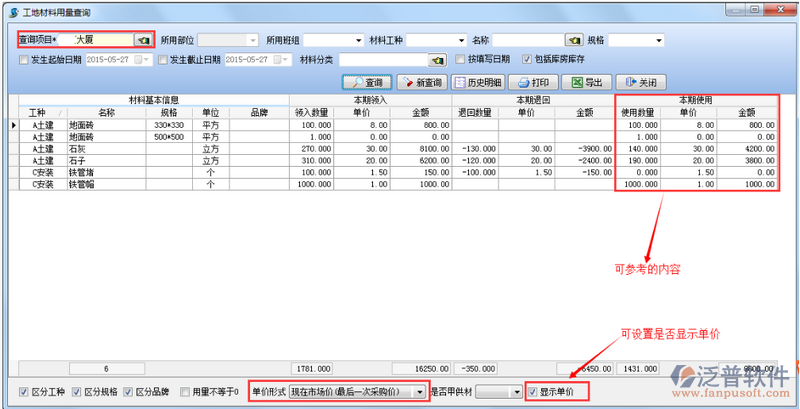
Task: Click the 名称 column header
Action: coord(107,113)
